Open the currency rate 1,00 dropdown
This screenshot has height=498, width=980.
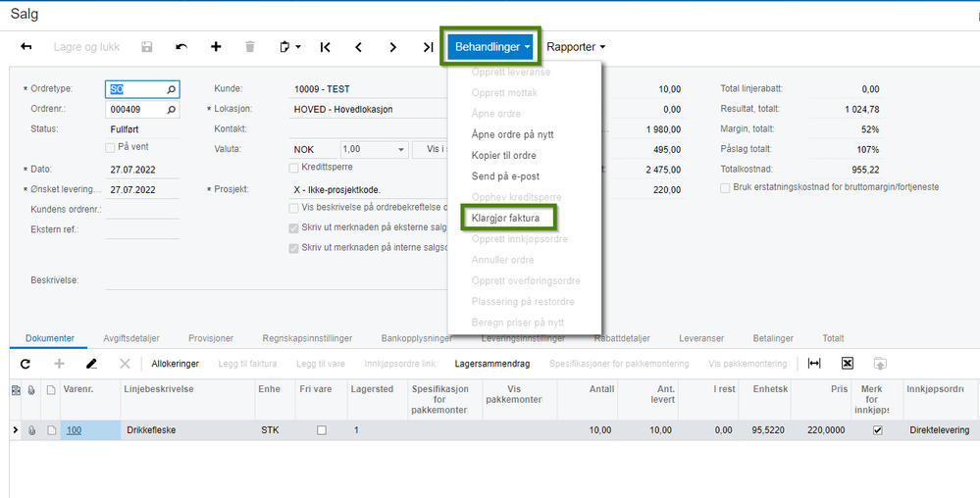click(400, 150)
